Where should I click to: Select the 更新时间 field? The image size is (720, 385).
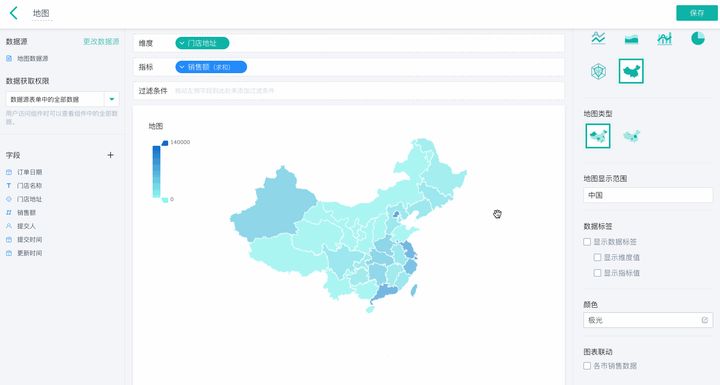pyautogui.click(x=29, y=253)
